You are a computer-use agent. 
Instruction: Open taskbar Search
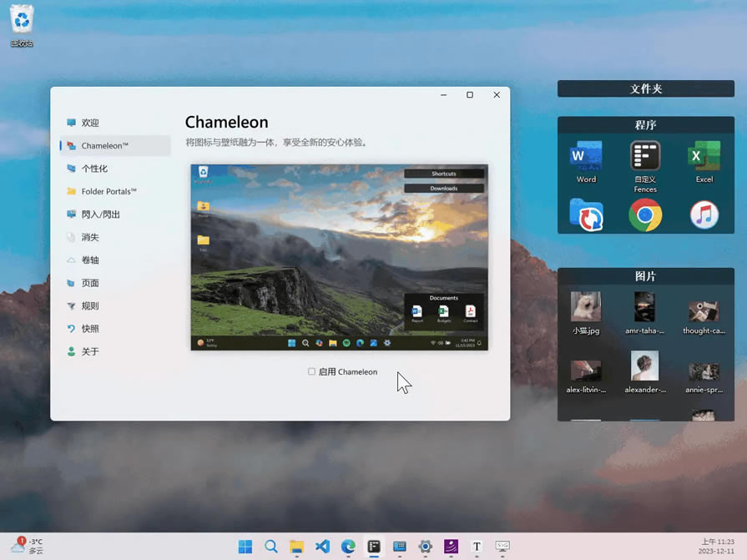(x=271, y=547)
